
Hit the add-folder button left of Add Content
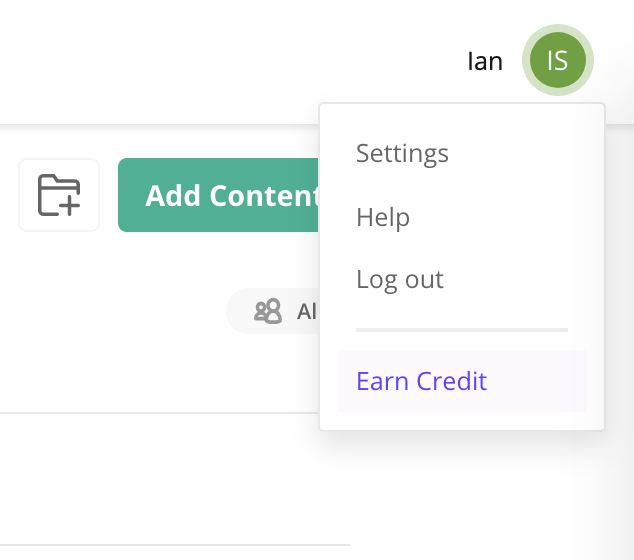click(59, 195)
